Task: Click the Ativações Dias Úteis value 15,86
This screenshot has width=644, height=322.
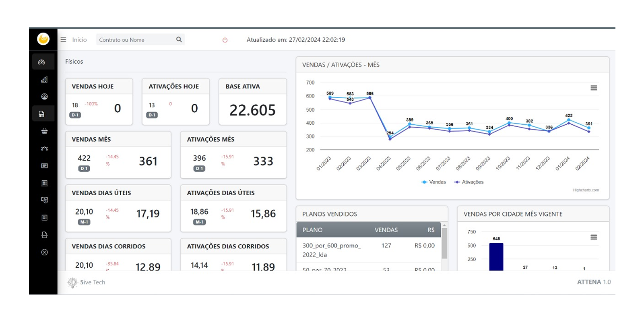Action: coord(263,214)
